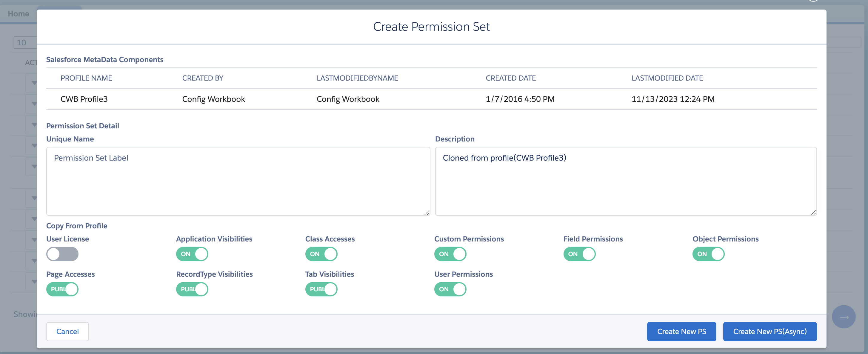Disable the User Permissions toggle
This screenshot has width=868, height=354.
point(450,289)
